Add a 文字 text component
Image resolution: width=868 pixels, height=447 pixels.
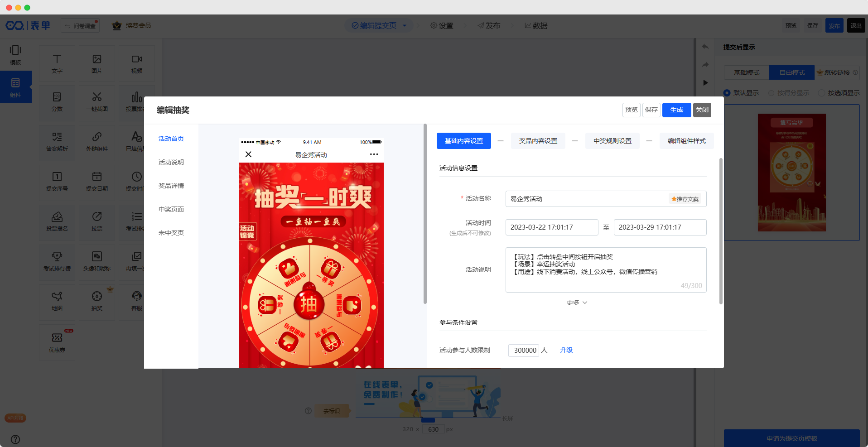click(57, 64)
